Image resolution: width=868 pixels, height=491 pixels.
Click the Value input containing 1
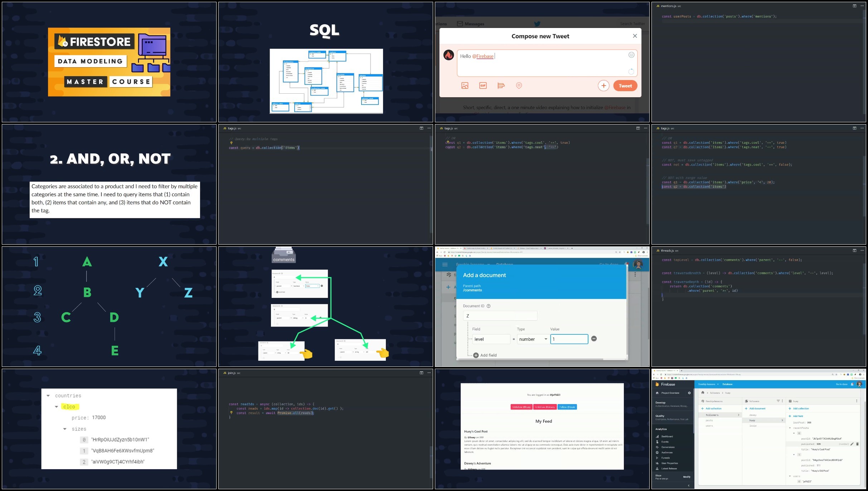569,339
